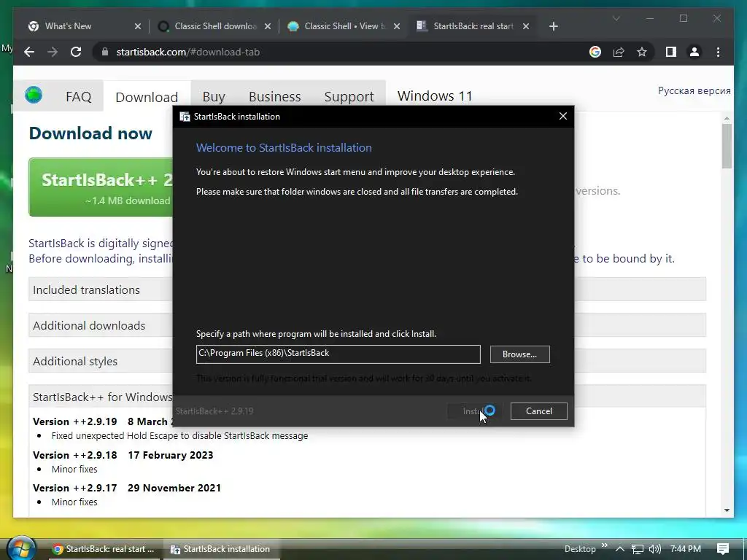Open a new browser tab
Viewport: 747px width, 560px height.
(553, 26)
